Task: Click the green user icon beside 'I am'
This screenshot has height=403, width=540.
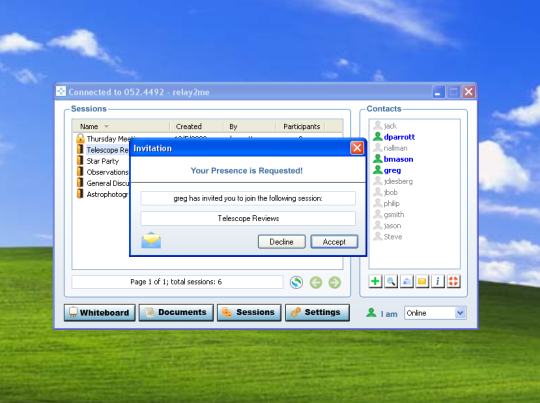Action: pyautogui.click(x=371, y=313)
